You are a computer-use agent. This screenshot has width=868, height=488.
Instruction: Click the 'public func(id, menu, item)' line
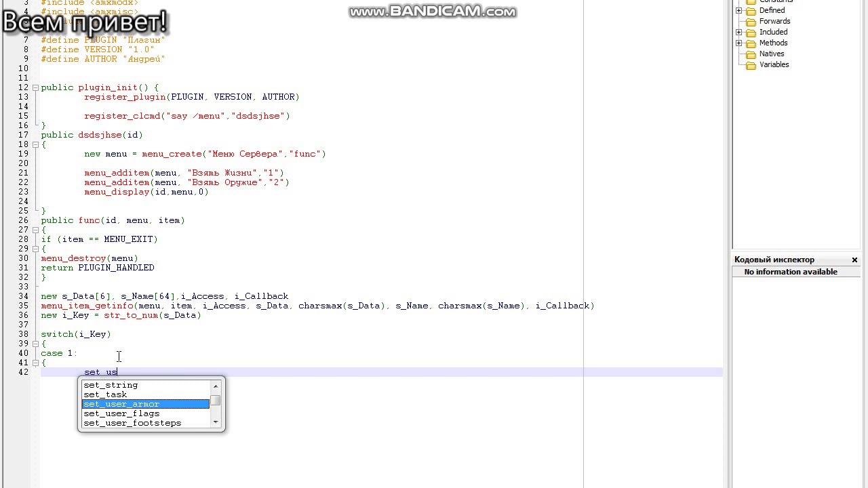click(113, 220)
